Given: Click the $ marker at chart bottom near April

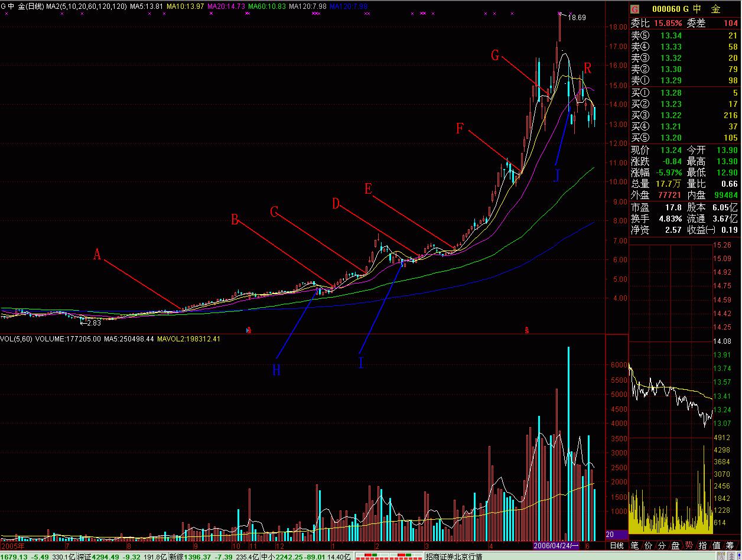Looking at the screenshot, I should pos(526,331).
